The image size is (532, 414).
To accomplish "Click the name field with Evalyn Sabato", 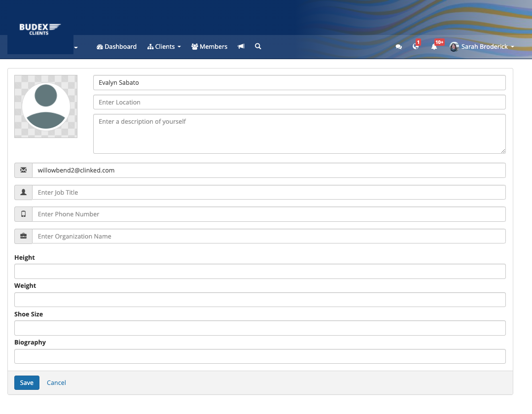I will point(299,82).
